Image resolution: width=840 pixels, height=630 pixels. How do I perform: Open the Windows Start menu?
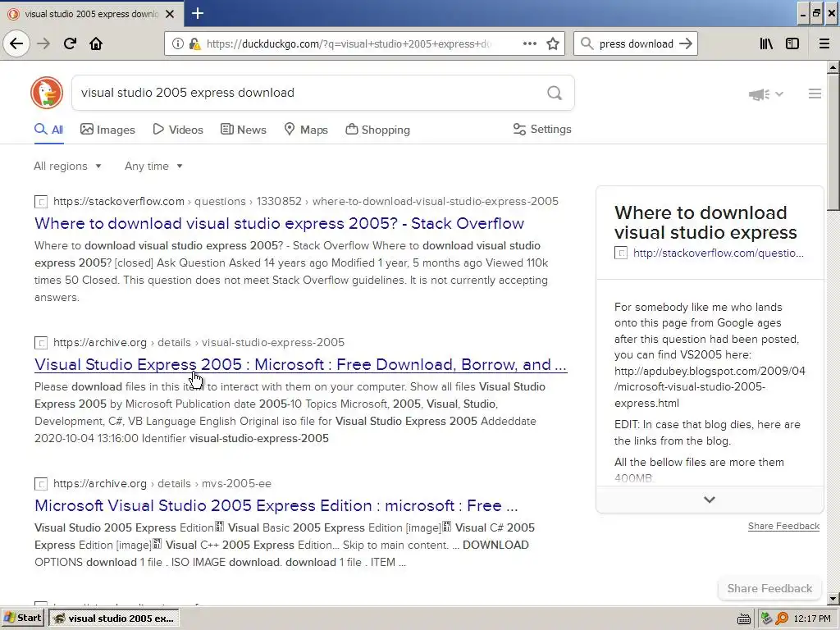pos(22,619)
